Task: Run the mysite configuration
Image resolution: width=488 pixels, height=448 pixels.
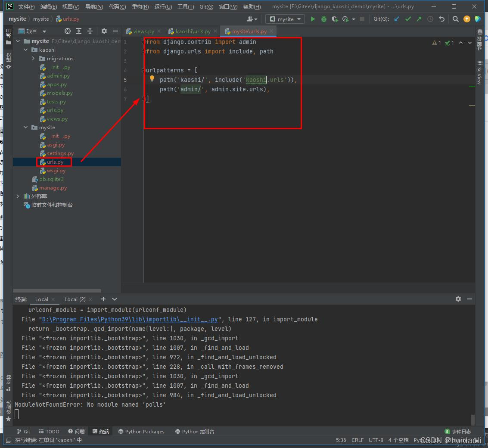Action: 313,19
